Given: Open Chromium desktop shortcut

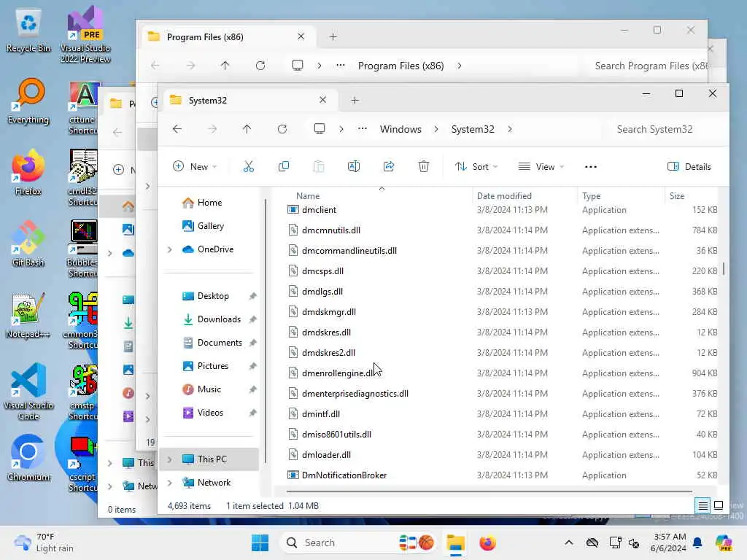Looking at the screenshot, I should tap(28, 458).
